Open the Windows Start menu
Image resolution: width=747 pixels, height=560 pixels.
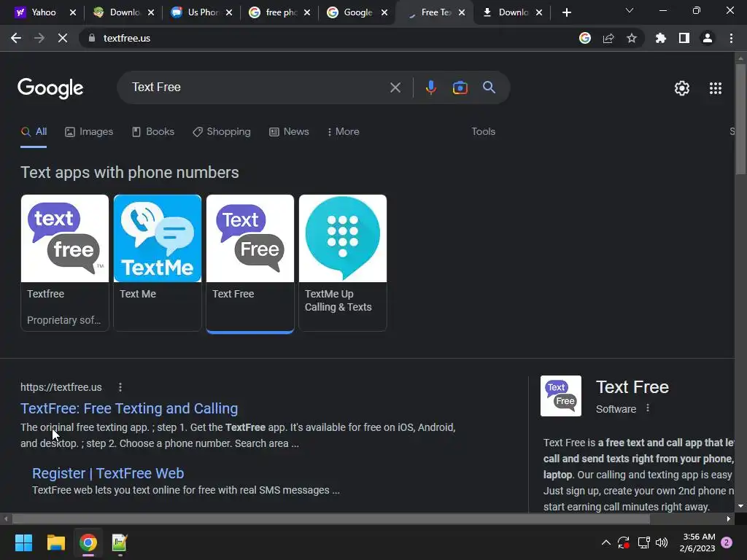pos(23,542)
